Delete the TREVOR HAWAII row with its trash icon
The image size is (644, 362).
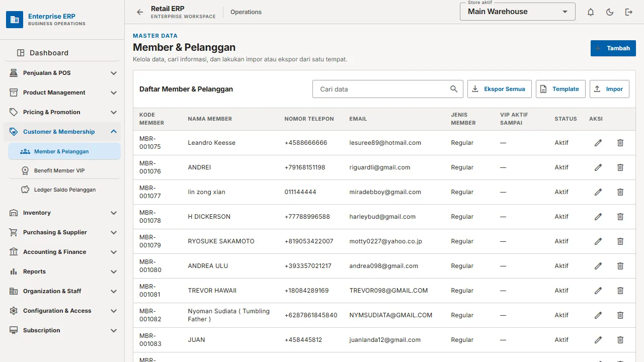[x=620, y=291]
